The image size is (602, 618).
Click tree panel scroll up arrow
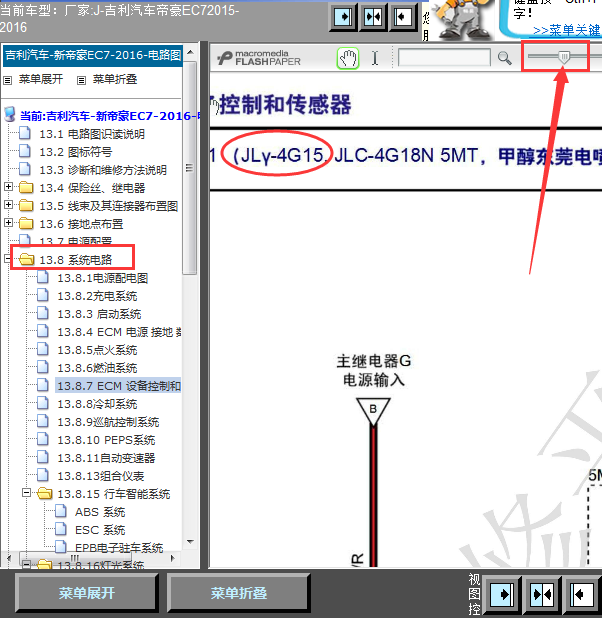pyautogui.click(x=190, y=52)
